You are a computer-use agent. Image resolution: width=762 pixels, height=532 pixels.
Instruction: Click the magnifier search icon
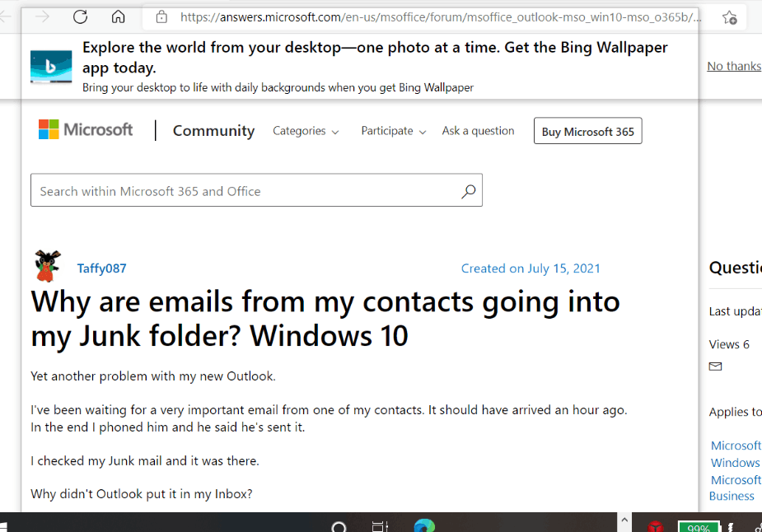tap(469, 191)
